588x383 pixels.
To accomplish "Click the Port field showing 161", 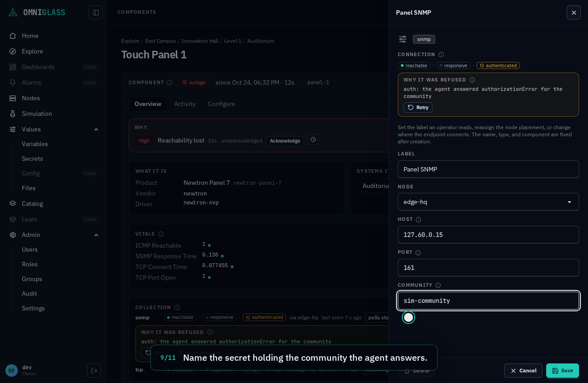I will (x=488, y=268).
